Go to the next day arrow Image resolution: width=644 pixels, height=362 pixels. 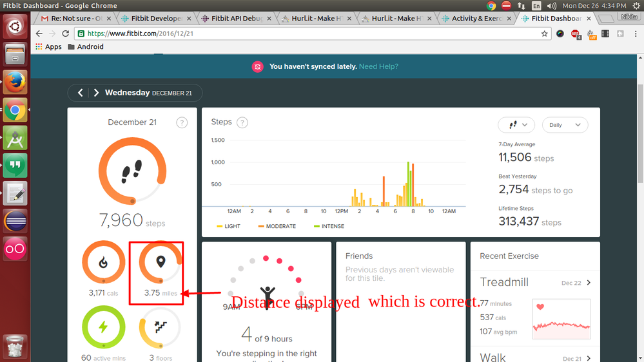[96, 93]
